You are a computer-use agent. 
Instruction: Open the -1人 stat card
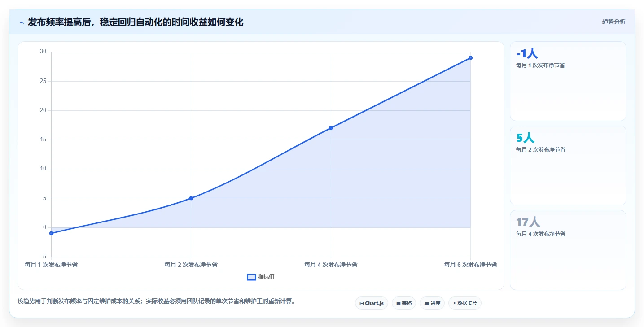point(568,81)
